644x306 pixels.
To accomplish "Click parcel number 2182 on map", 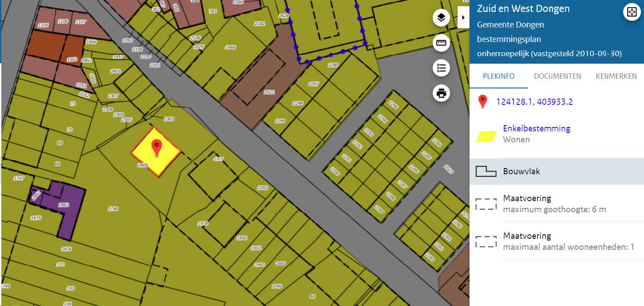I will 260,23.
